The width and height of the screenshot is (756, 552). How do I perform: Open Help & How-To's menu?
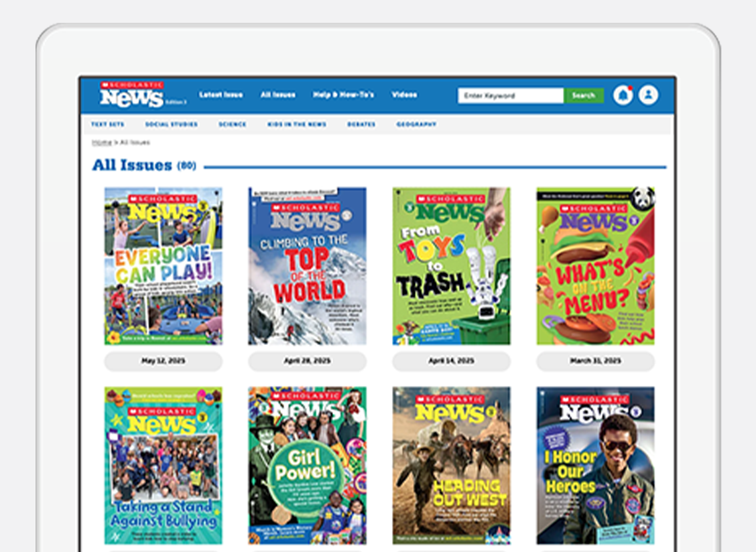coord(343,95)
